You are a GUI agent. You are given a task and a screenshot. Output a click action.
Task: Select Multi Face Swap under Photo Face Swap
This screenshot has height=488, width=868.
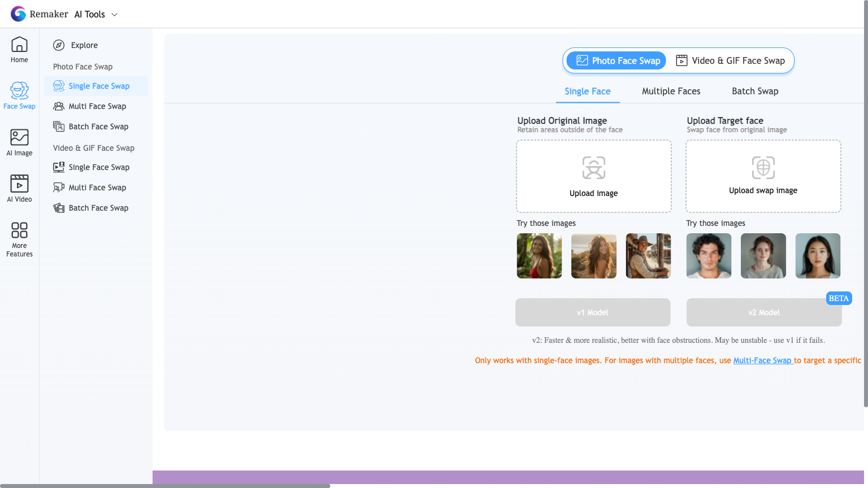coord(97,106)
